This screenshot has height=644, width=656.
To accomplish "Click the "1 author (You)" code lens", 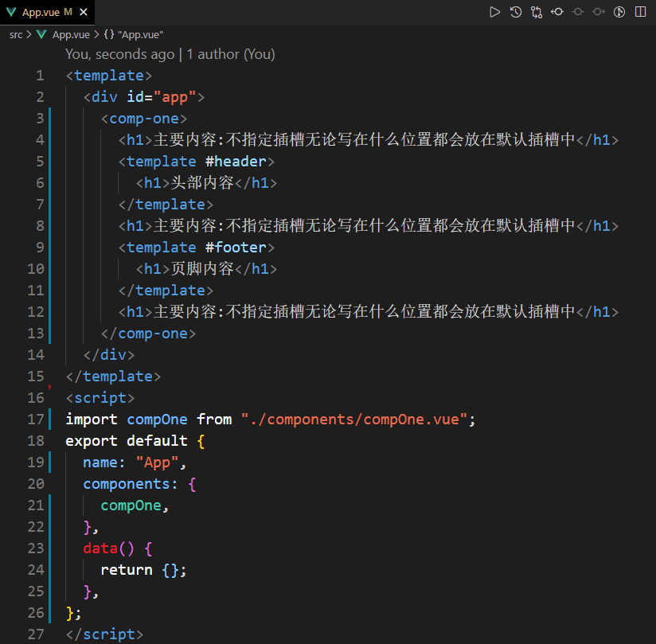I will pos(231,54).
